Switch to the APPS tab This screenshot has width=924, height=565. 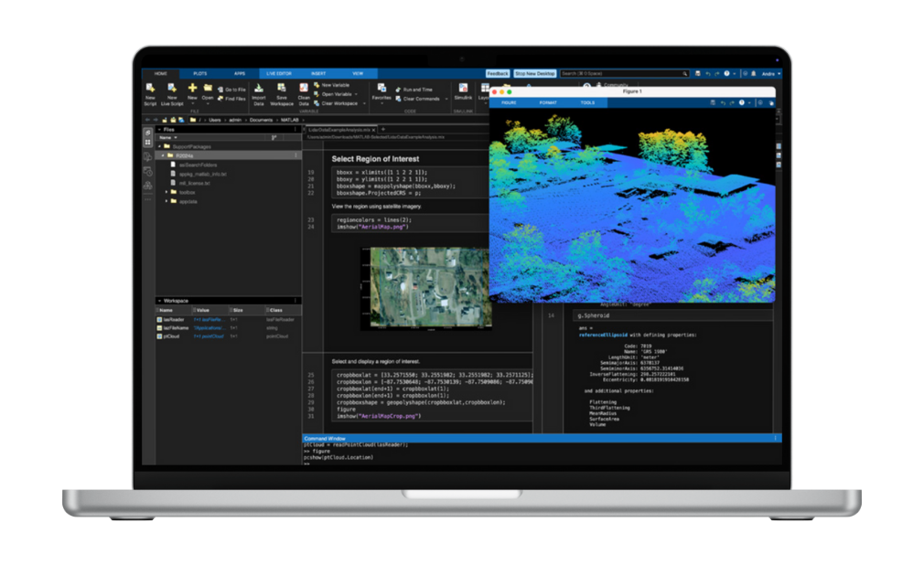[x=240, y=74]
